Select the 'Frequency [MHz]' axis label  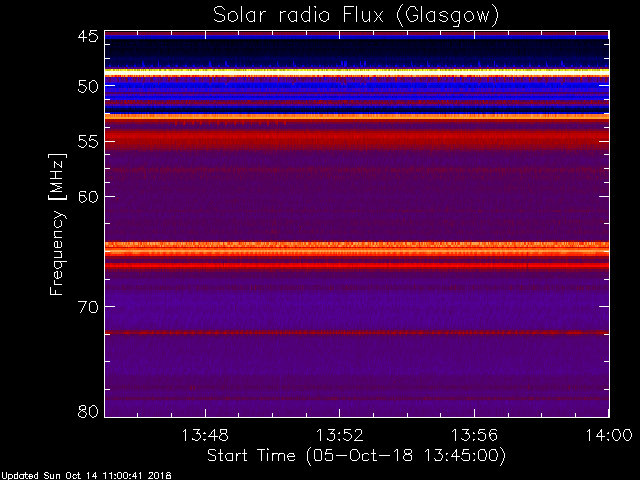coord(57,224)
